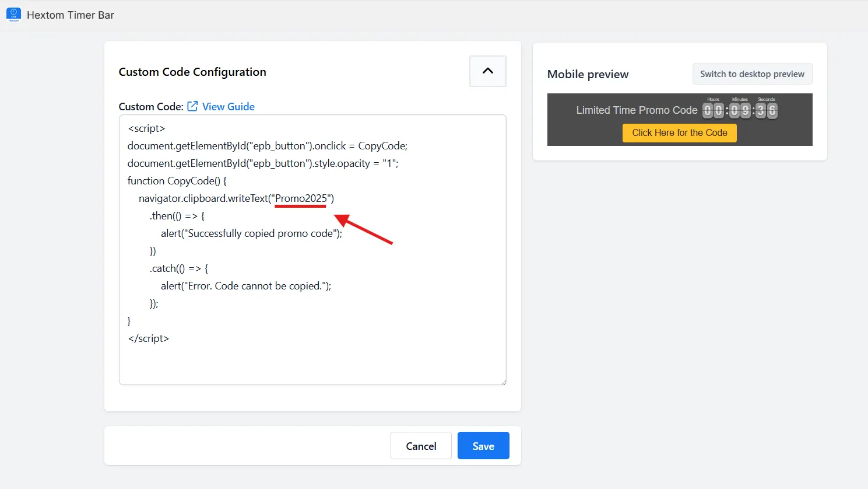
Task: Click the 'Custom Code Configuration' heading
Action: tap(192, 72)
